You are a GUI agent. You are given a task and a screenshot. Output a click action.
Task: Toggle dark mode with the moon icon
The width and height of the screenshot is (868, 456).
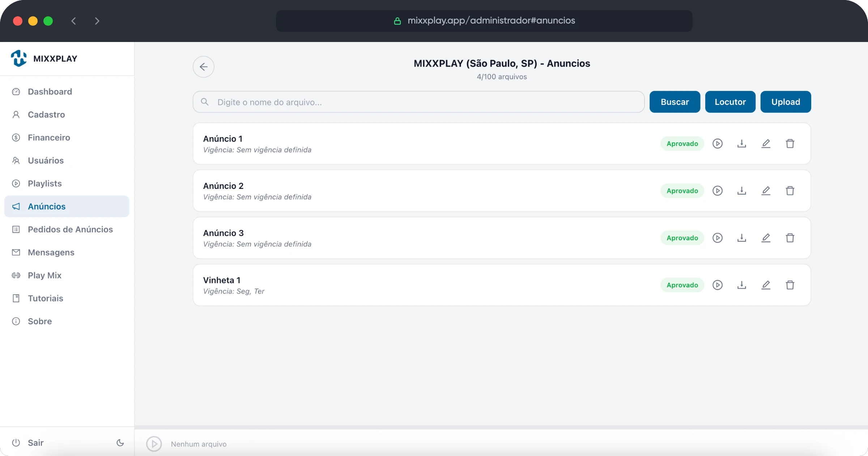coord(120,443)
